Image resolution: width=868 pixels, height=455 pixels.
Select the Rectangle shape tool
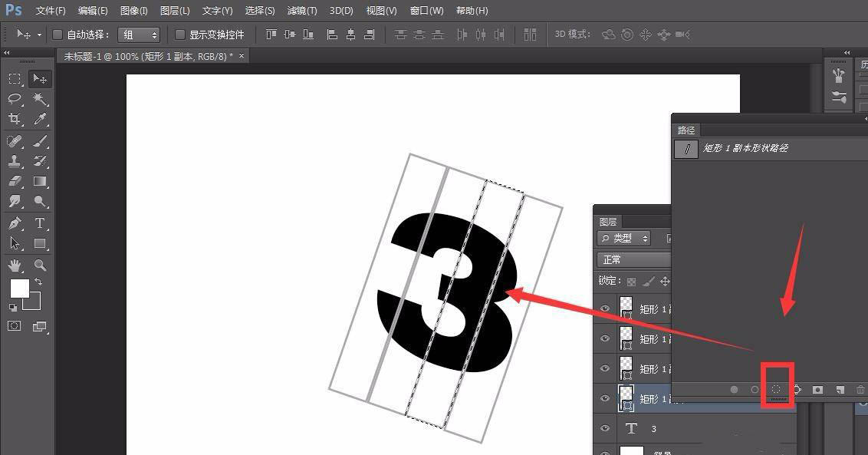coord(40,242)
